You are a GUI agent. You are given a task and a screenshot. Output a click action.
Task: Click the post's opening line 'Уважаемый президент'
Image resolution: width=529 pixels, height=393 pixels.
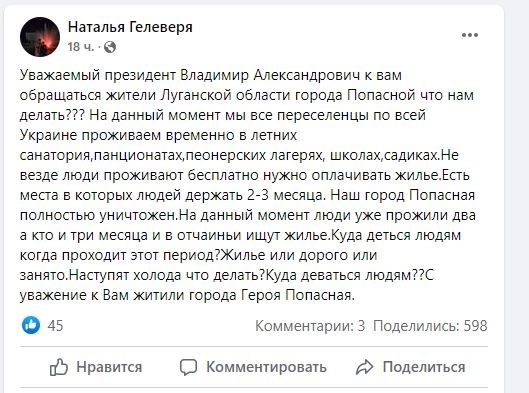point(98,75)
